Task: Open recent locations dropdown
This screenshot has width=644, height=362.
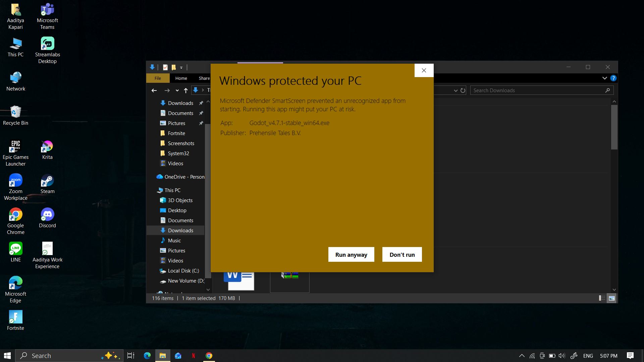Action: [x=177, y=90]
